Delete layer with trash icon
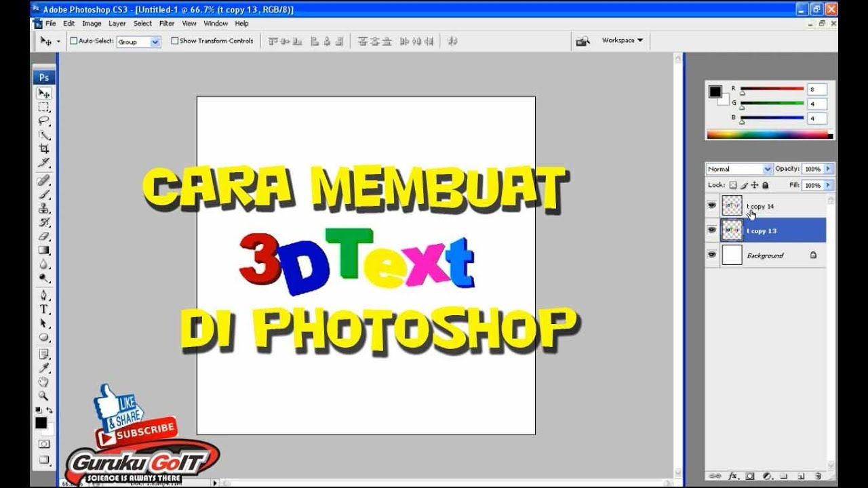 (x=818, y=476)
